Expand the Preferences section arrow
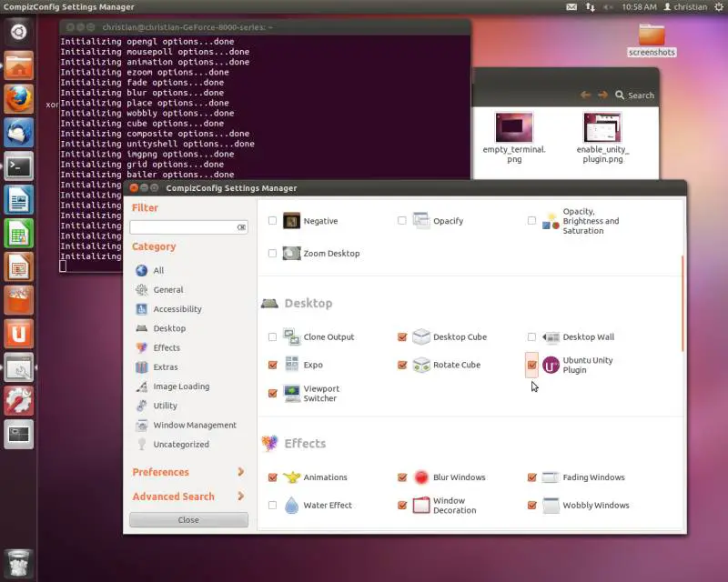Viewport: 728px width, 582px height. 240,472
